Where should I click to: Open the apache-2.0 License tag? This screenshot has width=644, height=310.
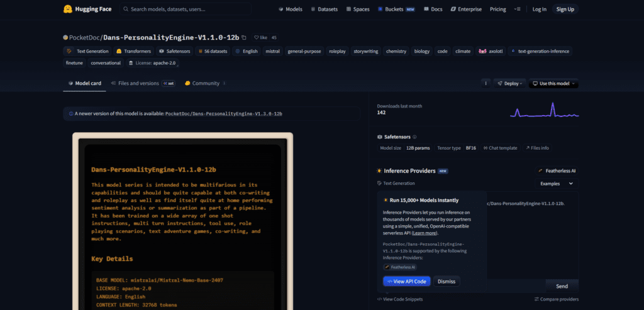click(152, 63)
